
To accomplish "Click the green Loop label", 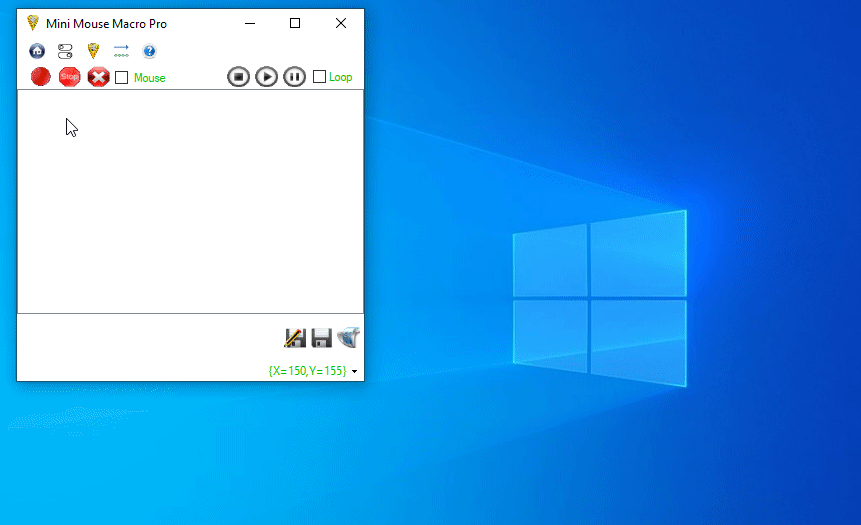I will pyautogui.click(x=340, y=77).
